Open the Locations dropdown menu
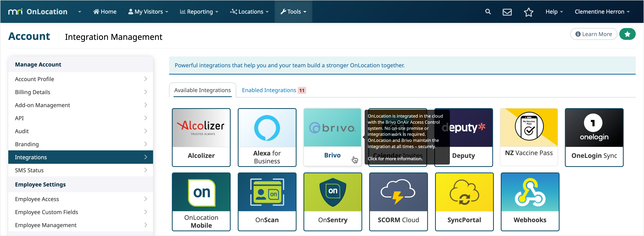 [249, 12]
